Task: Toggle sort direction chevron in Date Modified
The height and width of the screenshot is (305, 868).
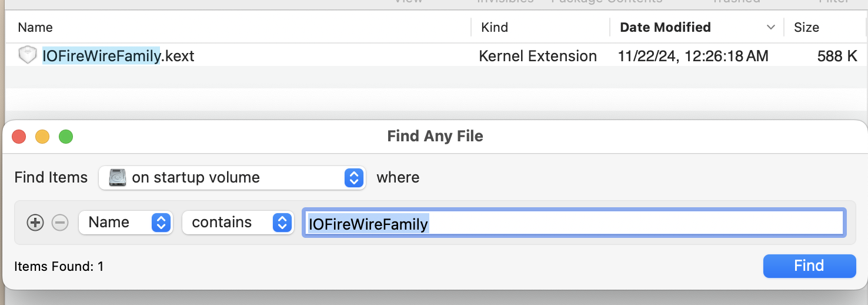Action: tap(770, 28)
